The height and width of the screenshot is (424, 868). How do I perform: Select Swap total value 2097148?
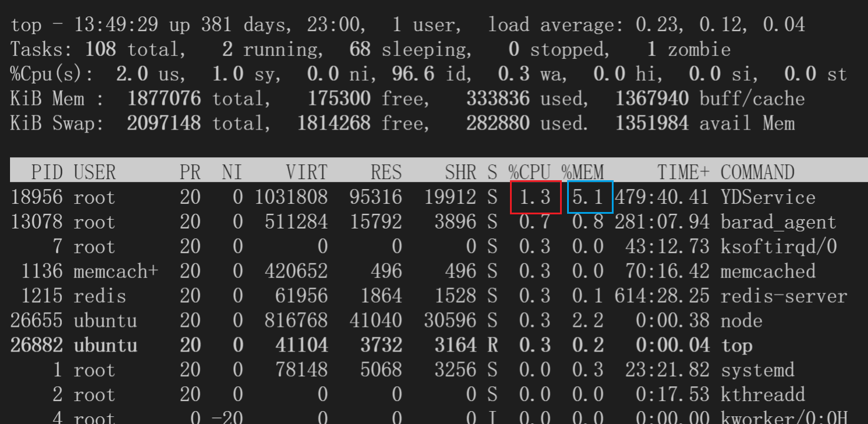tap(164, 123)
